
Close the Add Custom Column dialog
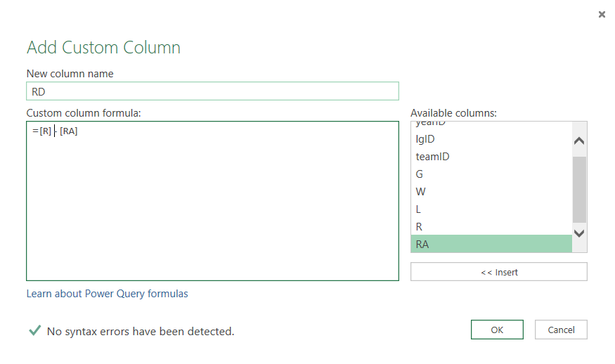(602, 14)
